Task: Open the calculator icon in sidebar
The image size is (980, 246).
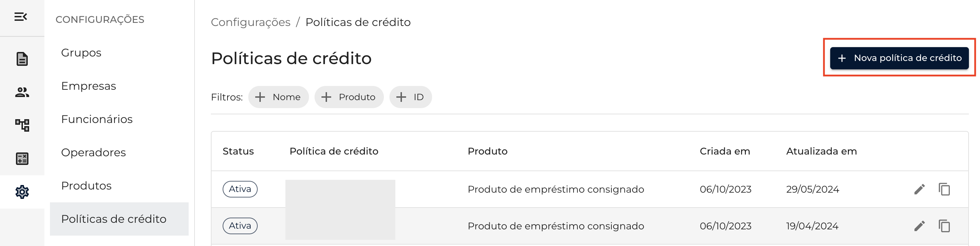Action: click(22, 159)
